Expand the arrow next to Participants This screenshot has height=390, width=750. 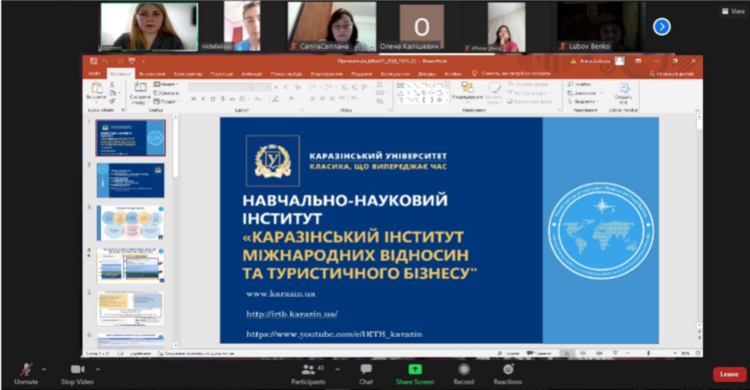click(337, 369)
